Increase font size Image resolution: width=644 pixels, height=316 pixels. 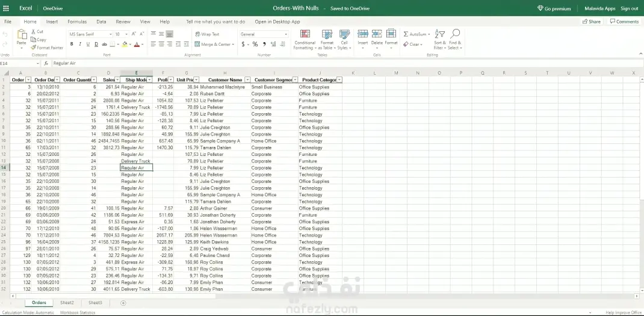point(134,34)
